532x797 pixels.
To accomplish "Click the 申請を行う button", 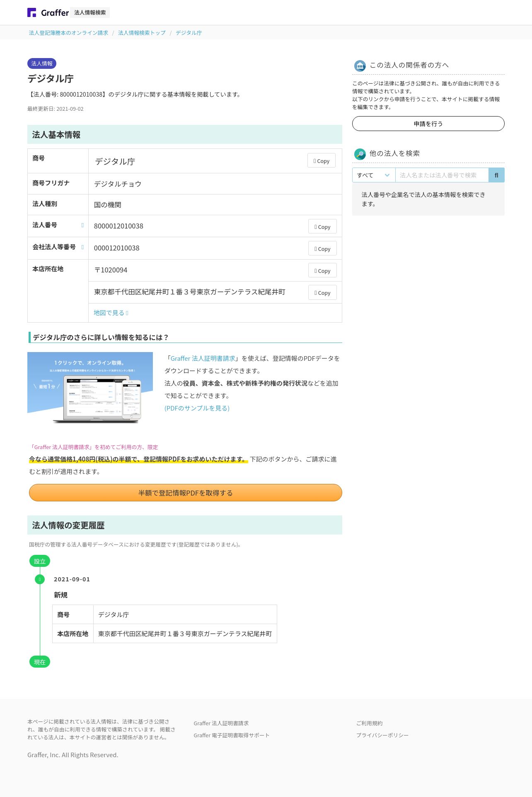I will coord(428,124).
